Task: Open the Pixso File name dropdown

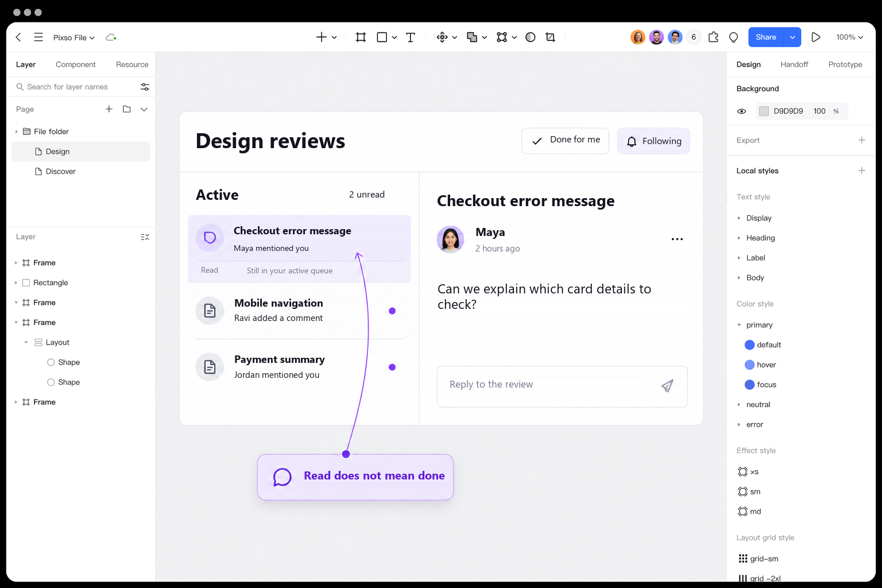Action: tap(74, 37)
